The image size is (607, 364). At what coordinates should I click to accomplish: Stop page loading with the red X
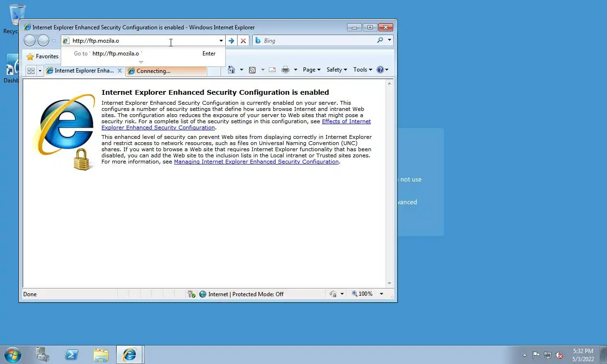pyautogui.click(x=243, y=41)
